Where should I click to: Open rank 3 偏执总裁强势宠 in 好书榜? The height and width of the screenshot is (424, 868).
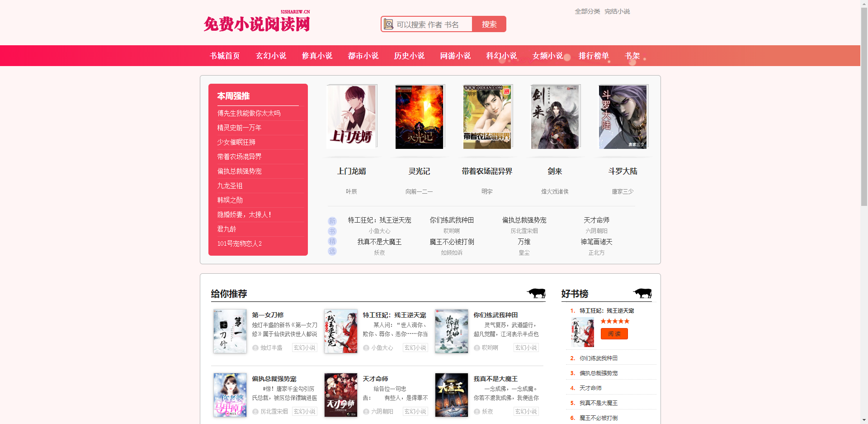pos(599,373)
